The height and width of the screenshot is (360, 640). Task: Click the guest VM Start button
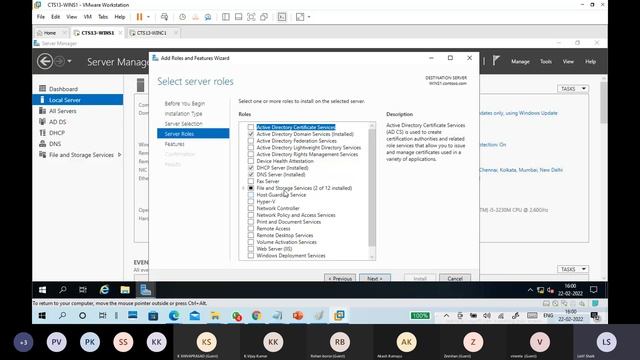[x=42, y=290]
